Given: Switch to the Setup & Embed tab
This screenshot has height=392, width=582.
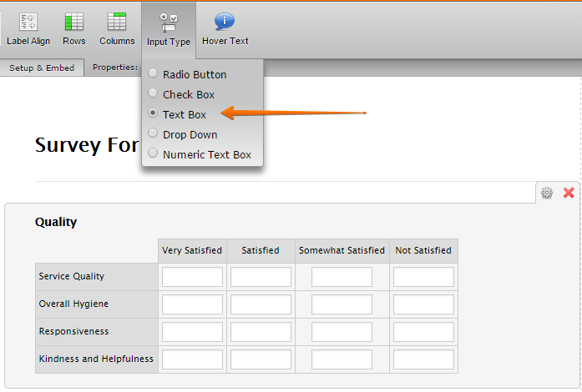Looking at the screenshot, I should tap(42, 68).
